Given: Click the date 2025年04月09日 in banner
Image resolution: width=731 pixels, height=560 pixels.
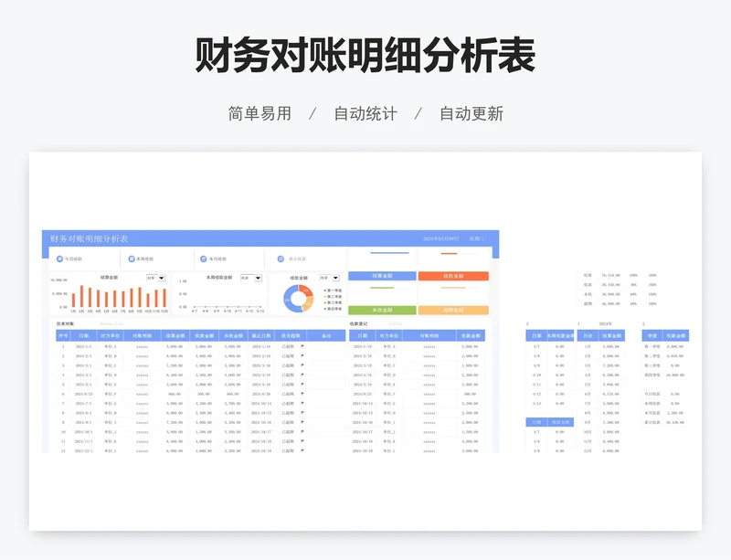Looking at the screenshot, I should (x=440, y=238).
